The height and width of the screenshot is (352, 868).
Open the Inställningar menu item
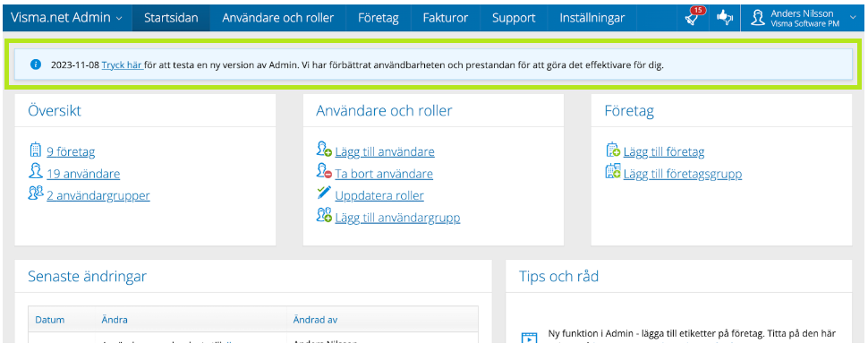click(x=591, y=18)
